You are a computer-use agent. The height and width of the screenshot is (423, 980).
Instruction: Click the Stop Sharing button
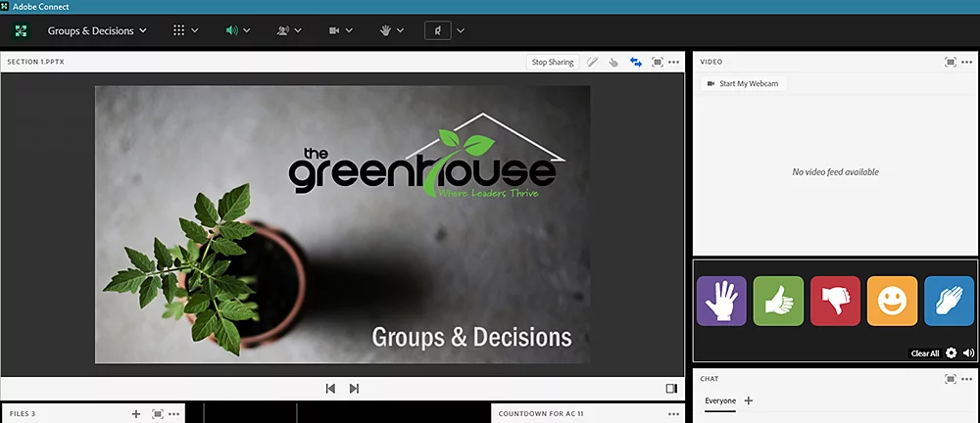coord(553,62)
